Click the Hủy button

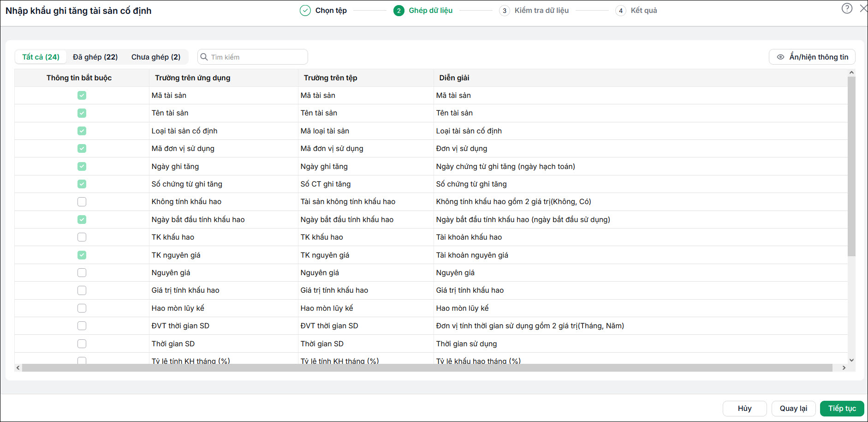744,408
